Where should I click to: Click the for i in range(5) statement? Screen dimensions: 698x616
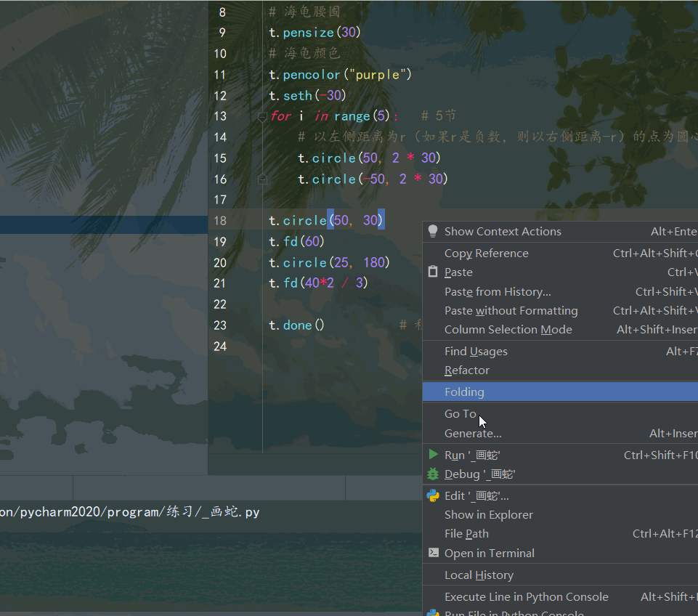tap(334, 116)
